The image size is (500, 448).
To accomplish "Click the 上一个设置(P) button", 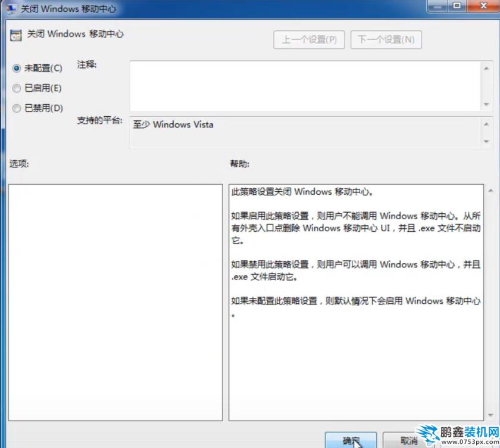I will (309, 40).
